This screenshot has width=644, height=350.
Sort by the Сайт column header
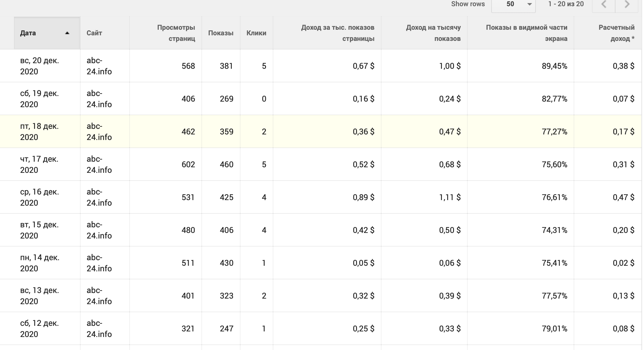(105, 33)
